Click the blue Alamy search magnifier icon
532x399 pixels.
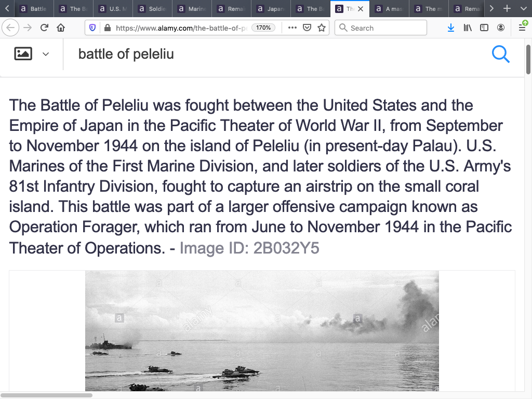point(500,54)
